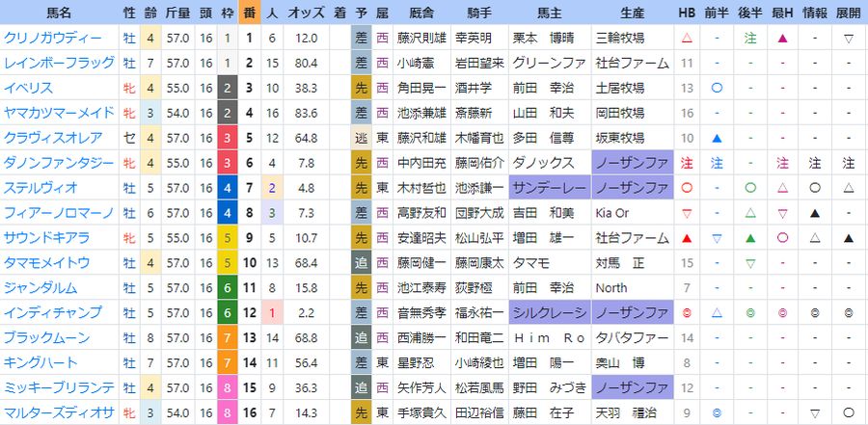This screenshot has width=868, height=425.
Task: Click inverted triangle 展開 mark for クリノガウディー
Action: click(848, 39)
